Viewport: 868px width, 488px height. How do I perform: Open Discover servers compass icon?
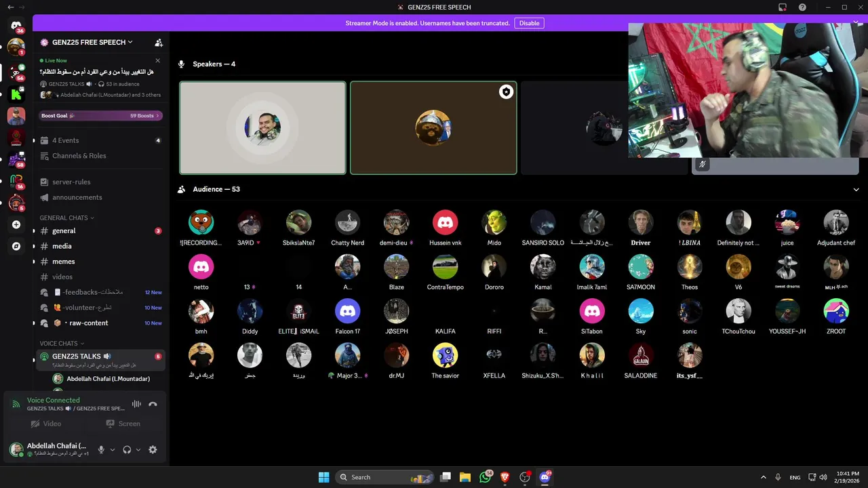tap(16, 246)
